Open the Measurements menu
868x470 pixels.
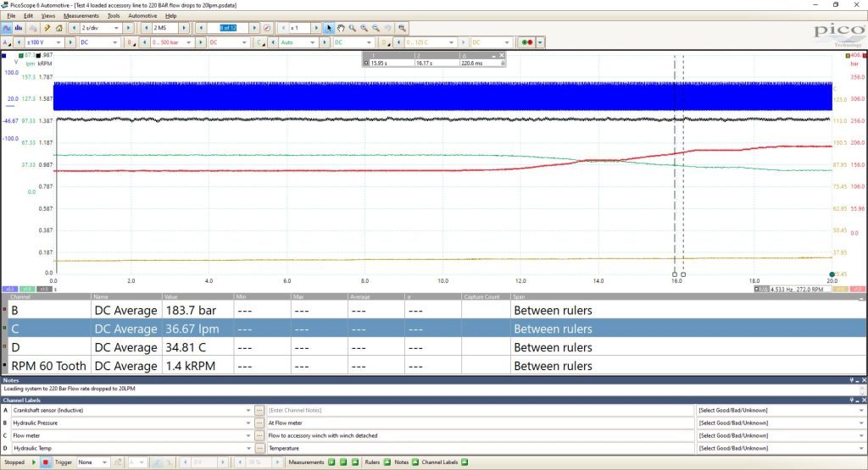tap(81, 16)
